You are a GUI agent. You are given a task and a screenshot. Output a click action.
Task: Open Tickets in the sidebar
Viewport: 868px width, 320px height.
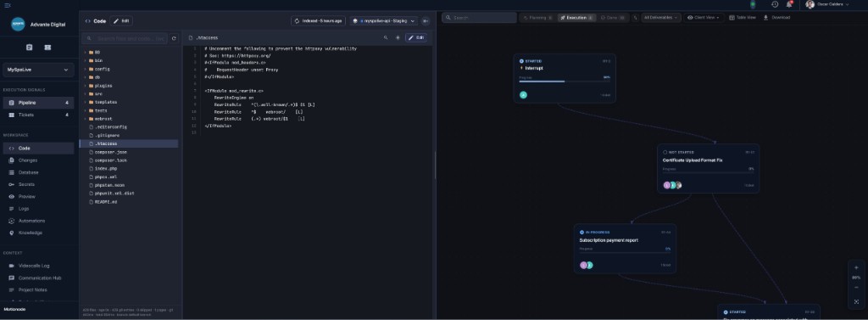pyautogui.click(x=38, y=115)
